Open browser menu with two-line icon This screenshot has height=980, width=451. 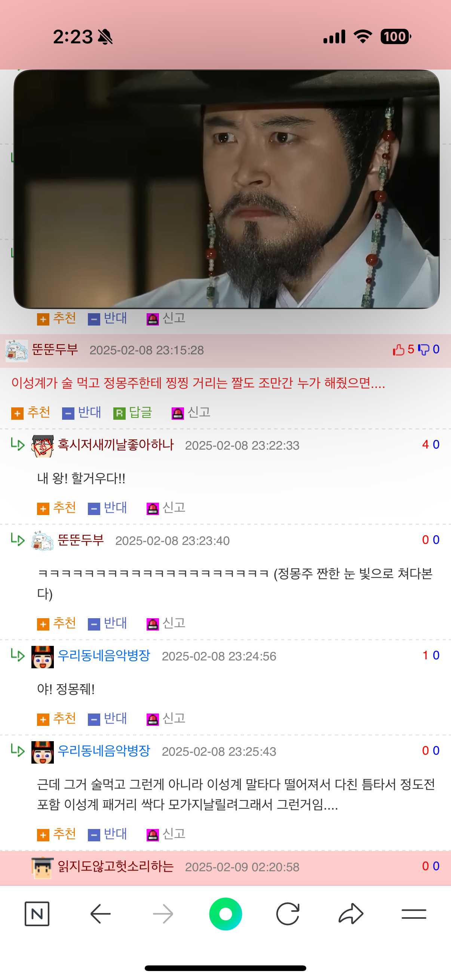[x=414, y=913]
